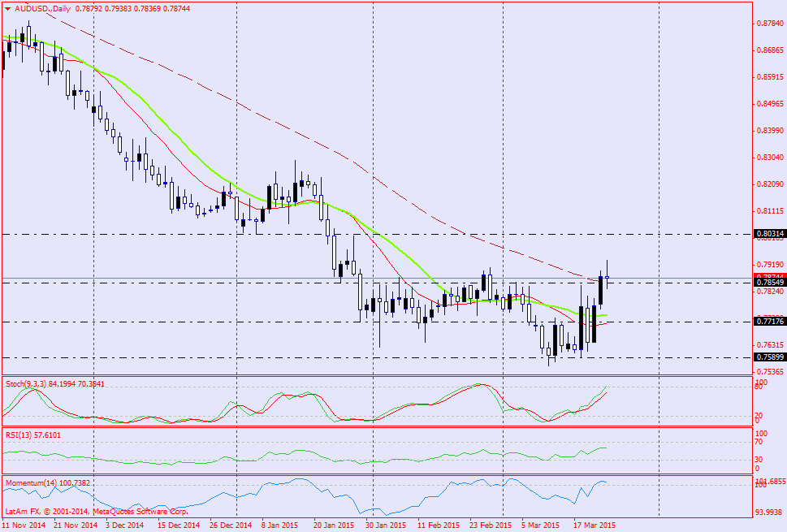This screenshot has height=532, width=787.
Task: Click the 26 Dec 2014 date label
Action: pyautogui.click(x=230, y=525)
